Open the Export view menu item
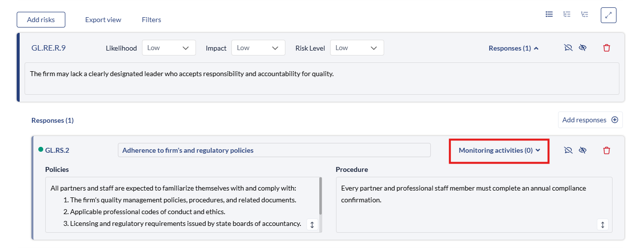Viewport: 644px width, 248px height. pyautogui.click(x=103, y=20)
